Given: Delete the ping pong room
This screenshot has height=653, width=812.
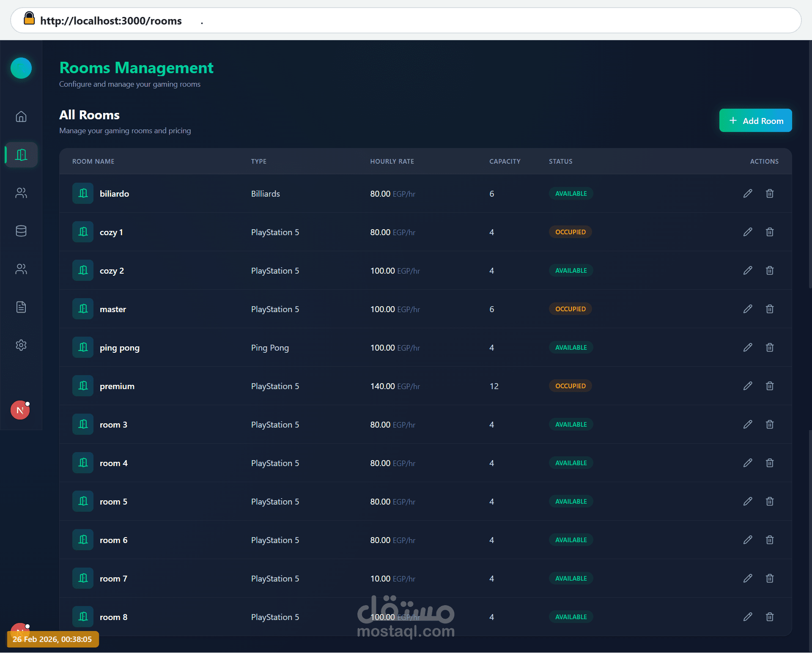Looking at the screenshot, I should coord(770,347).
